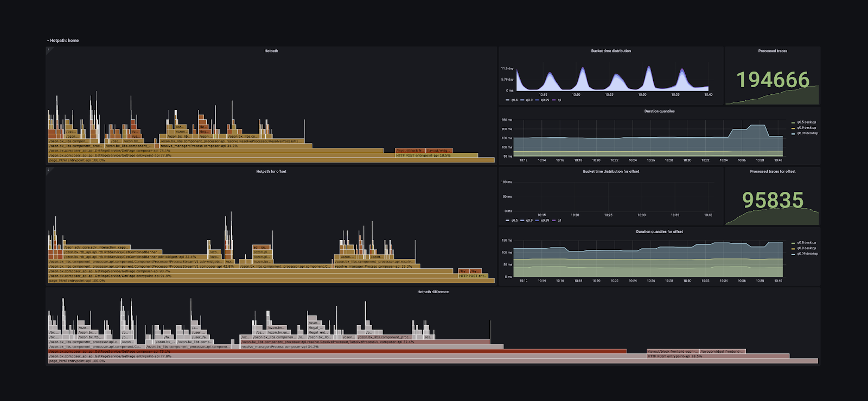Click the 194666 Processed traces value
The image size is (868, 401).
pos(773,80)
